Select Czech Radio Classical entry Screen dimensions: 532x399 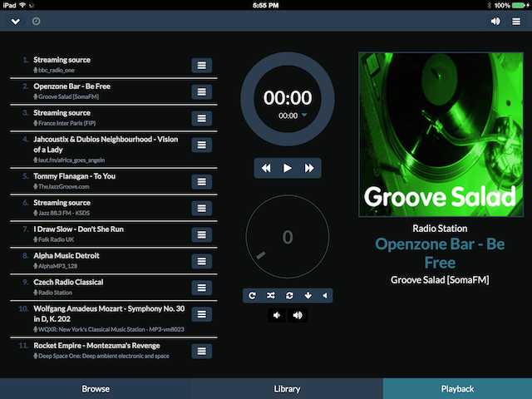[114, 287]
